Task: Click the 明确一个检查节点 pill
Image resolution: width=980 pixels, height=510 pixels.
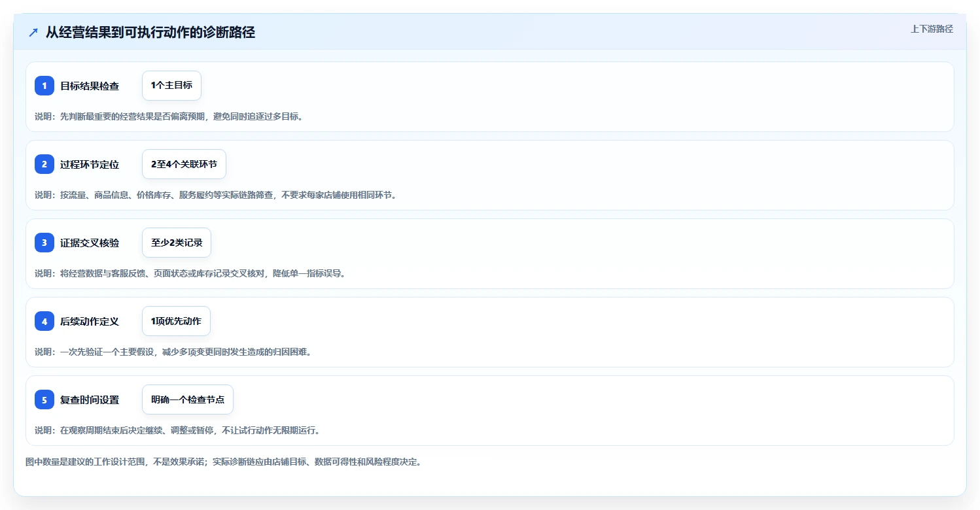Action: coord(188,399)
